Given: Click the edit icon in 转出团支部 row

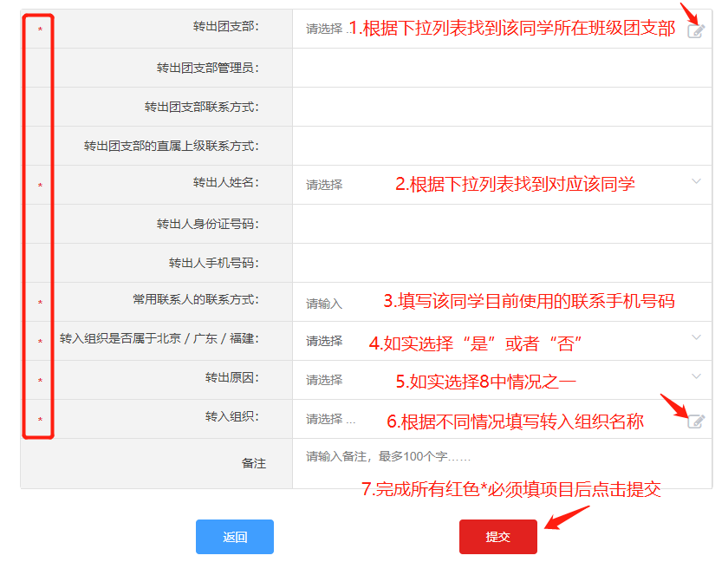Looking at the screenshot, I should (x=695, y=30).
